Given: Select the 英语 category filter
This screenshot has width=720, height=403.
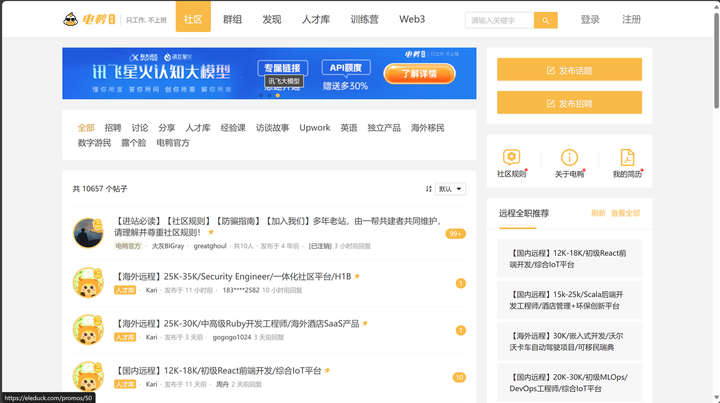Looking at the screenshot, I should (x=349, y=128).
